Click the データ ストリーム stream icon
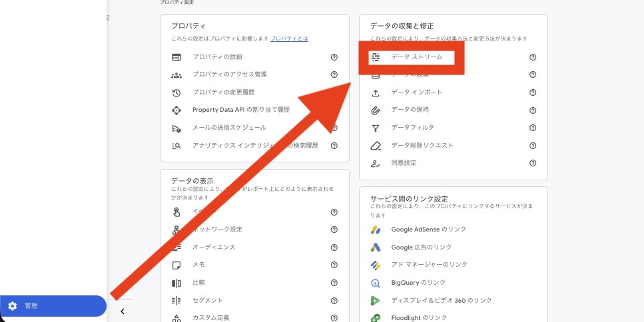This screenshot has height=322, width=644. coord(375,57)
